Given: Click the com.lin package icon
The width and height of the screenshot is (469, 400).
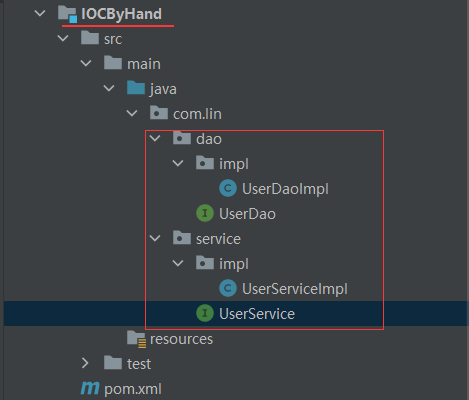Looking at the screenshot, I should (159, 113).
